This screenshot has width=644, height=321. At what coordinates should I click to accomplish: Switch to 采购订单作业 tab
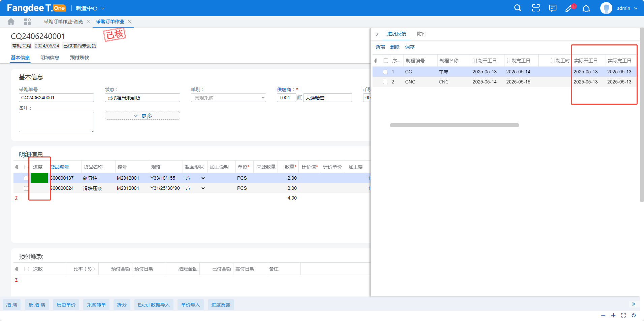pyautogui.click(x=110, y=22)
